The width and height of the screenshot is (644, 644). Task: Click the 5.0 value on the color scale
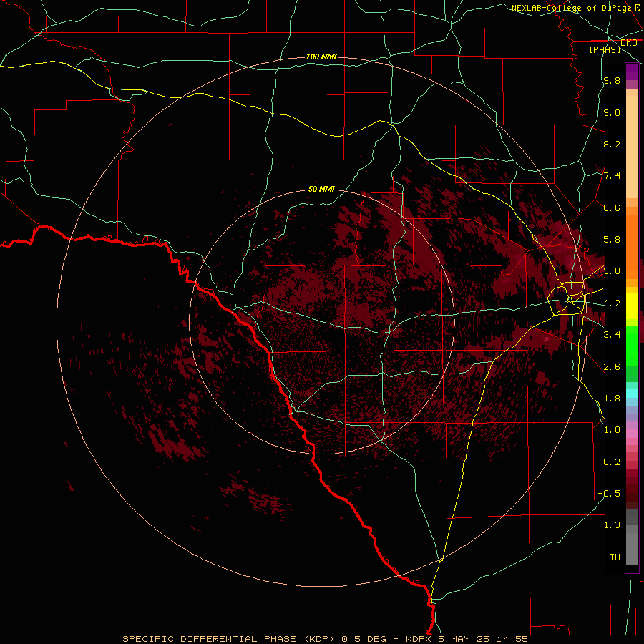(x=612, y=271)
